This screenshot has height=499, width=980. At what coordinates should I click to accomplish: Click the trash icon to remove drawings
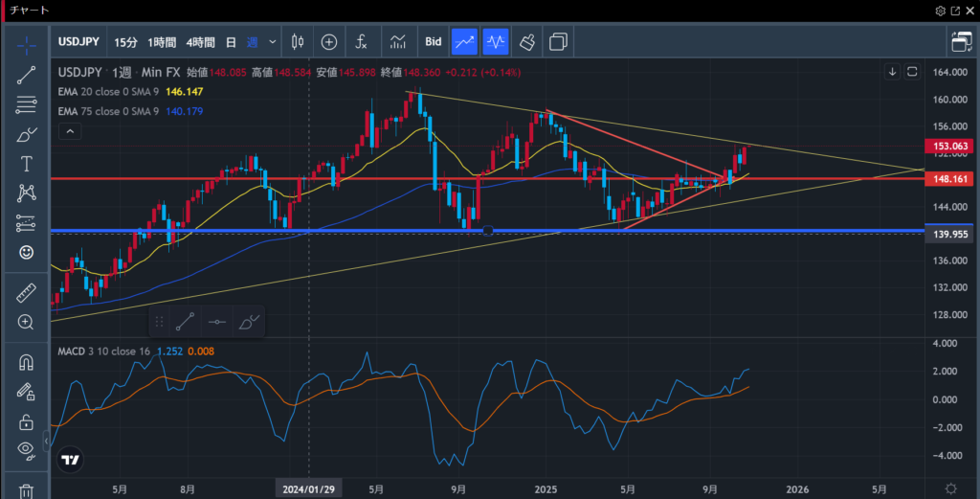click(x=27, y=490)
